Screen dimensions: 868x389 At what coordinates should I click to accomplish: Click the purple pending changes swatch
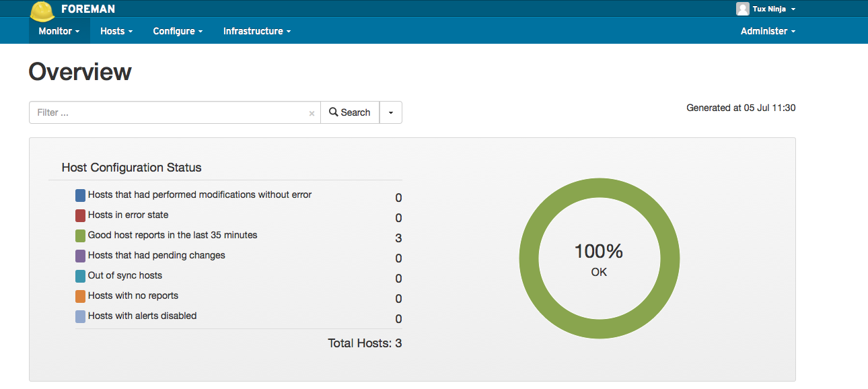[81, 256]
